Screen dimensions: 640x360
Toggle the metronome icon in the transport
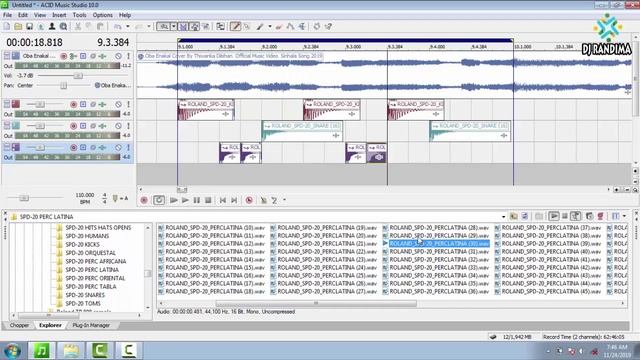(264, 200)
